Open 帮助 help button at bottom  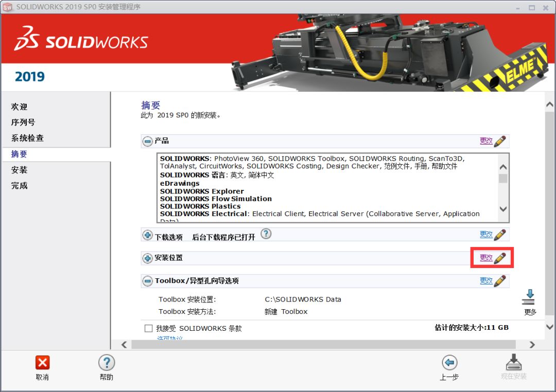107,363
